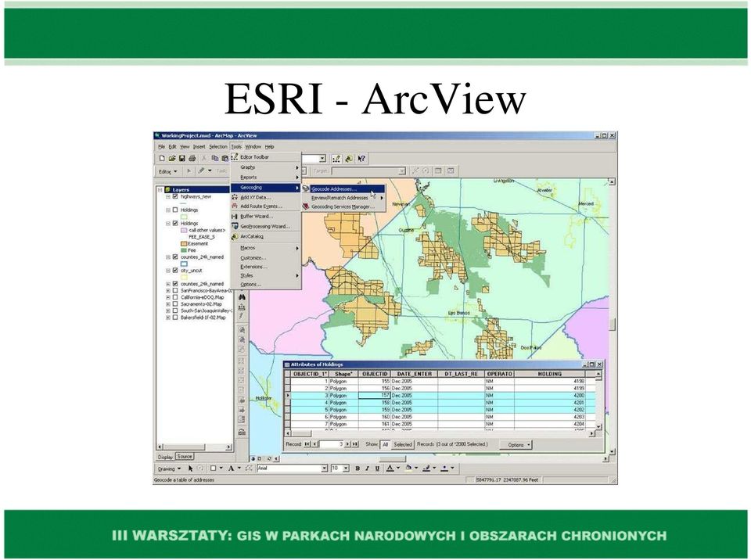Click the Find binoculars tool
This screenshot has width=751, height=560.
coord(242,297)
